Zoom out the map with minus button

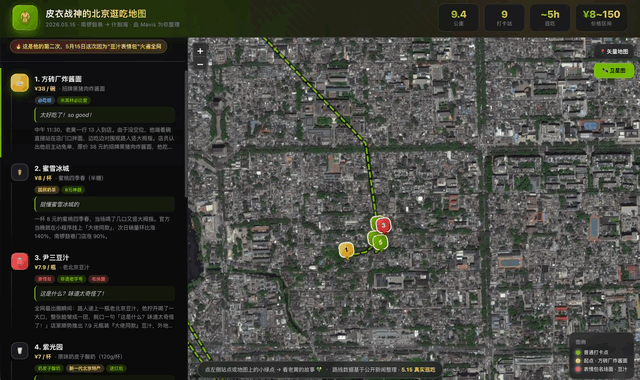click(x=200, y=64)
